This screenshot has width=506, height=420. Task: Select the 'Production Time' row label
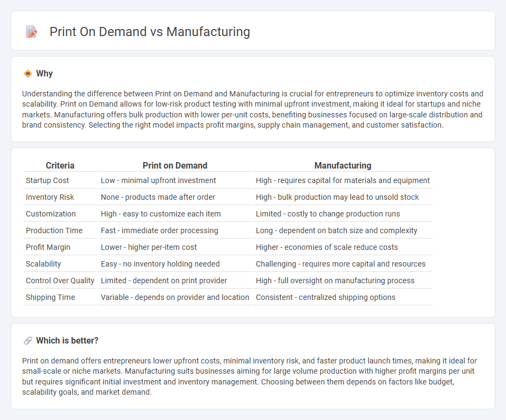[54, 230]
